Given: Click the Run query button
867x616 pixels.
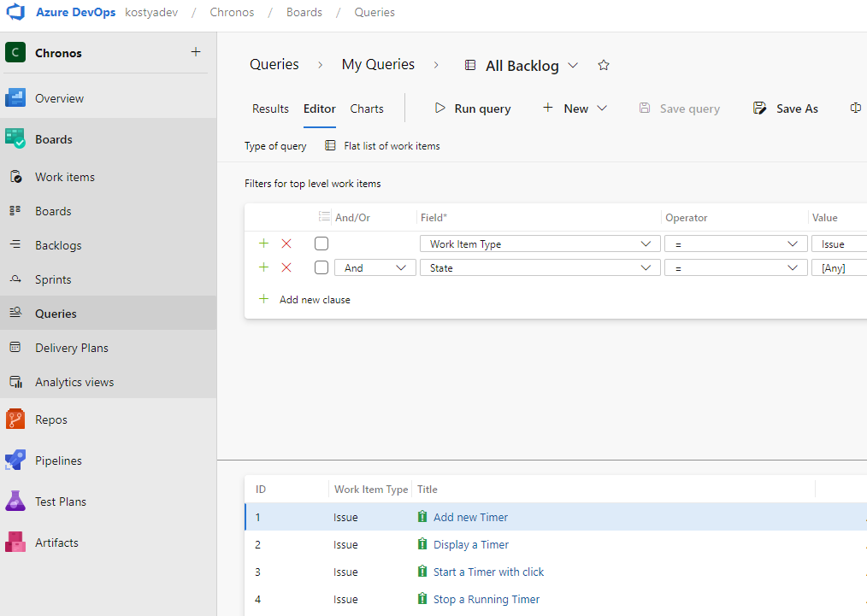Looking at the screenshot, I should (472, 109).
